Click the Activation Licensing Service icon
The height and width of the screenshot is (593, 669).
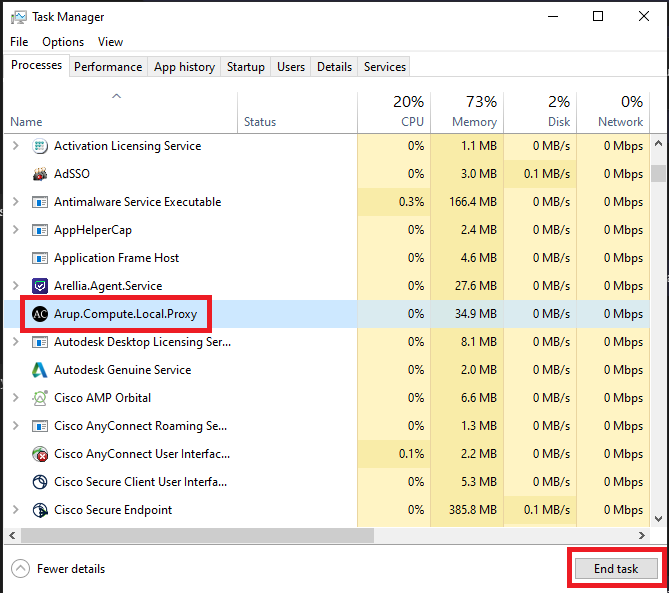click(40, 146)
